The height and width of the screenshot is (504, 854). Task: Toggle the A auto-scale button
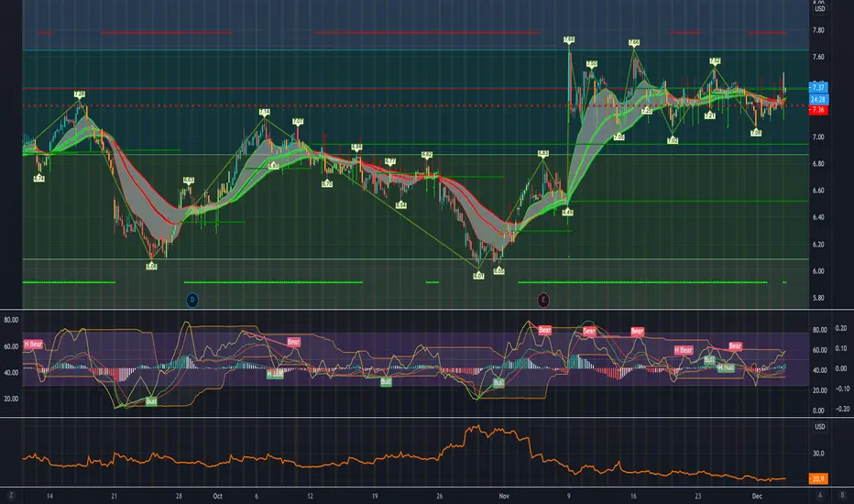820,495
